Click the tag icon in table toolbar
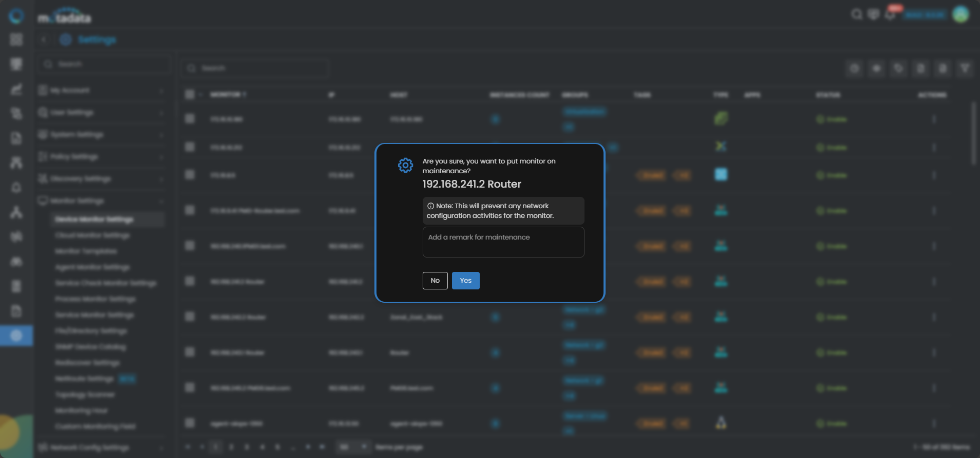This screenshot has width=980, height=458. [x=898, y=68]
